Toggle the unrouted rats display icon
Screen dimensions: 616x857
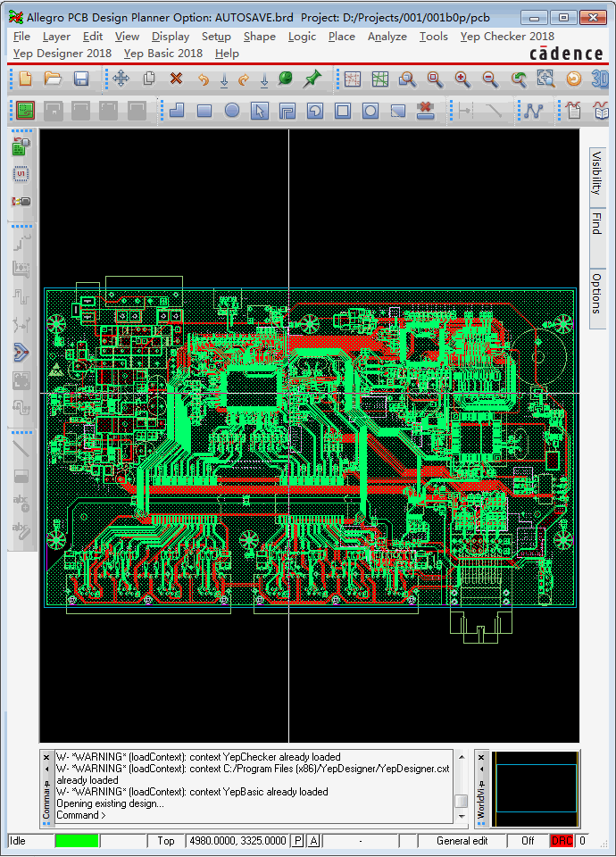(353, 79)
